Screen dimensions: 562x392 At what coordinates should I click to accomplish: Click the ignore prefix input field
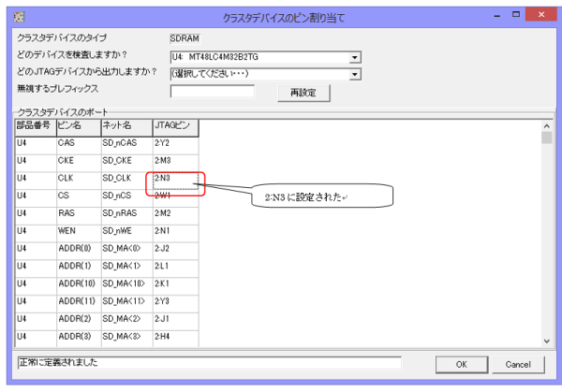tap(213, 92)
